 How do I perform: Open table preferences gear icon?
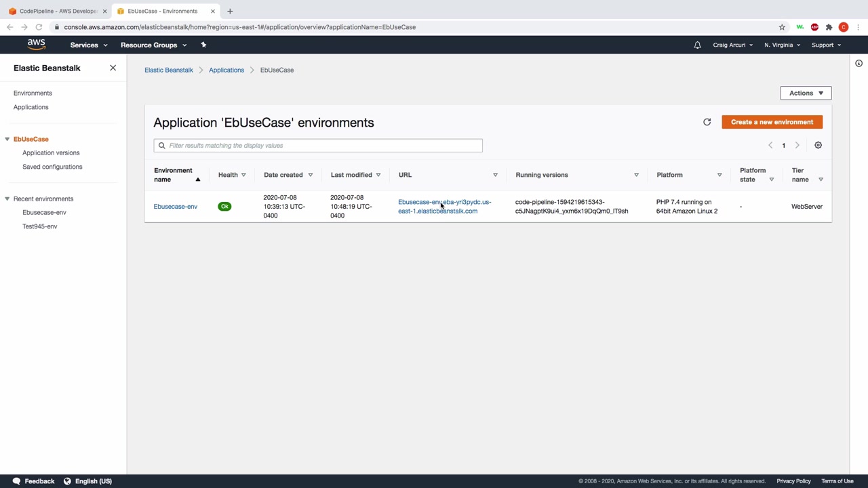(818, 145)
